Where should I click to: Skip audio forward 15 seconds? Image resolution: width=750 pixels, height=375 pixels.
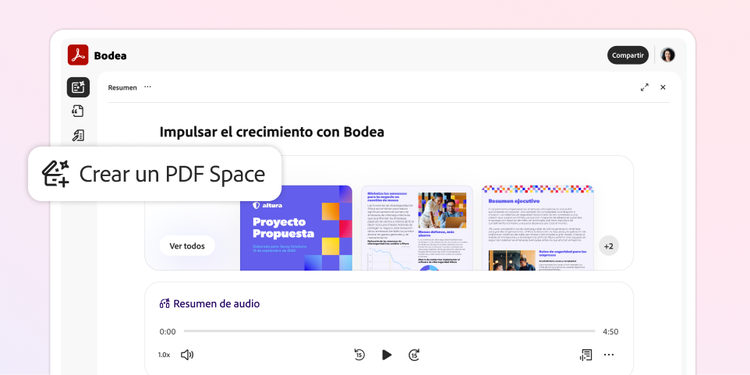coord(414,355)
